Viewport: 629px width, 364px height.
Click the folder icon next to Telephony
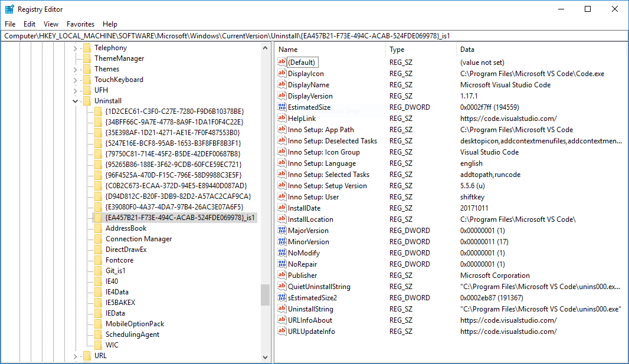[87, 48]
